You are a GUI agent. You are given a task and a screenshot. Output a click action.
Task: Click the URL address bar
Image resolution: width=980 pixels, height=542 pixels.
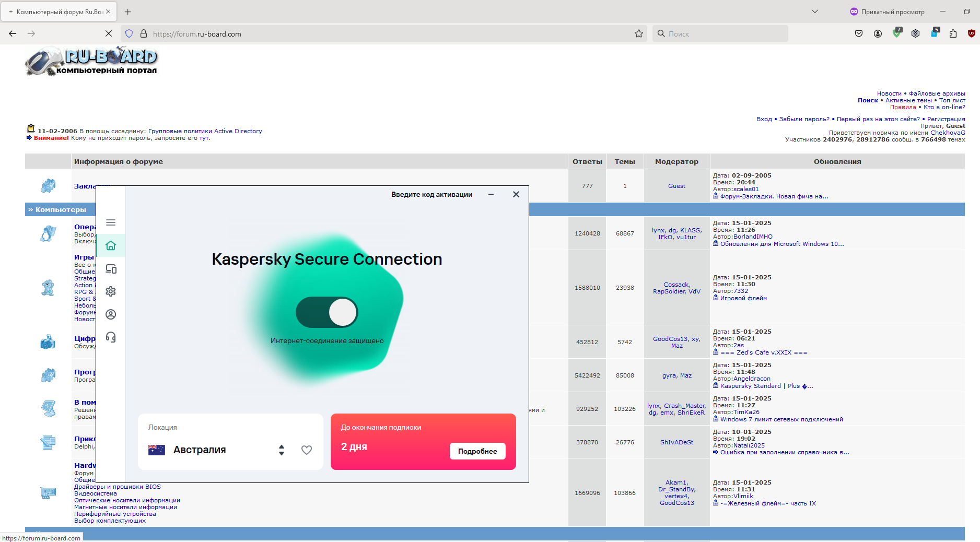[384, 33]
